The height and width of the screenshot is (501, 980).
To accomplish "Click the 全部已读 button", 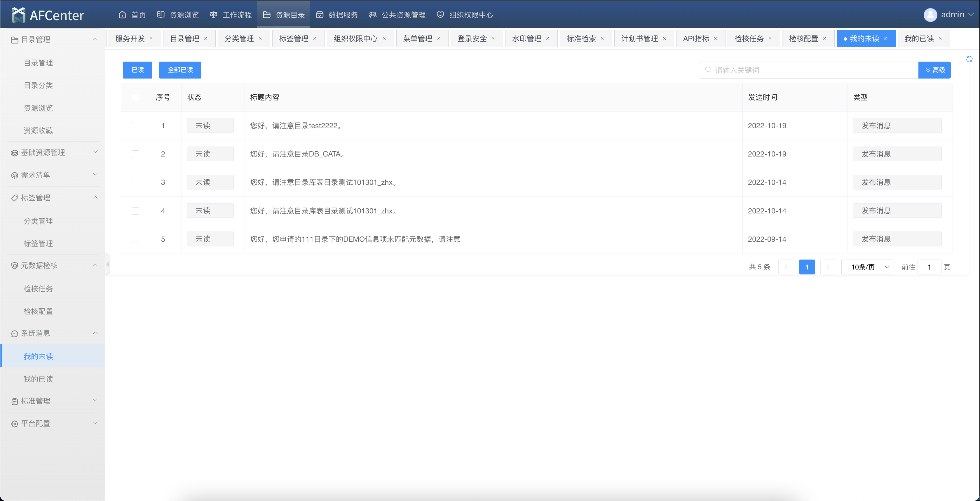I will pyautogui.click(x=180, y=70).
